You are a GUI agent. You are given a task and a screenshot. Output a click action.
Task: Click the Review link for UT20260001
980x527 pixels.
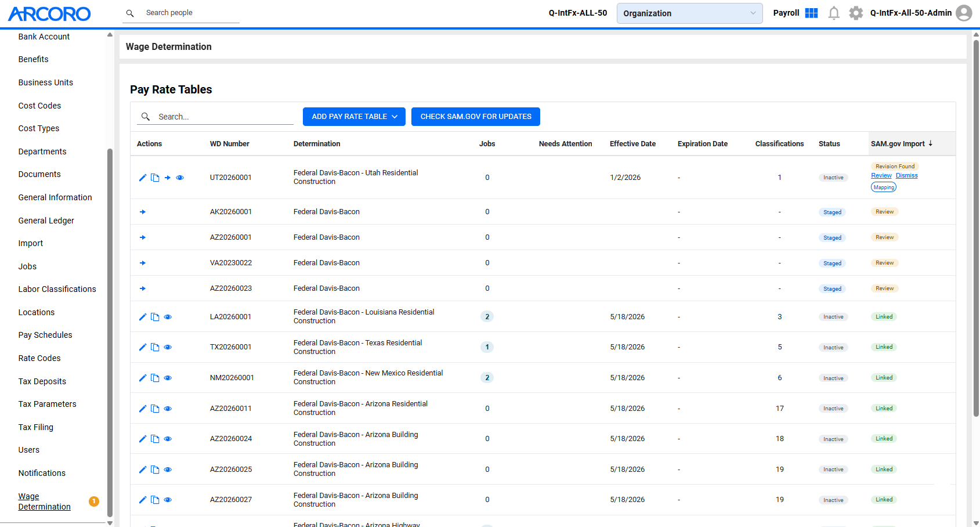pos(881,176)
